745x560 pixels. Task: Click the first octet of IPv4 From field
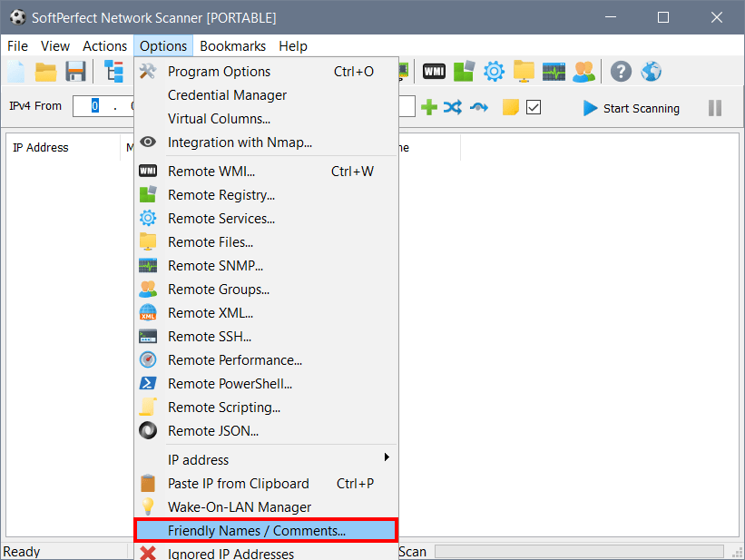[x=95, y=106]
